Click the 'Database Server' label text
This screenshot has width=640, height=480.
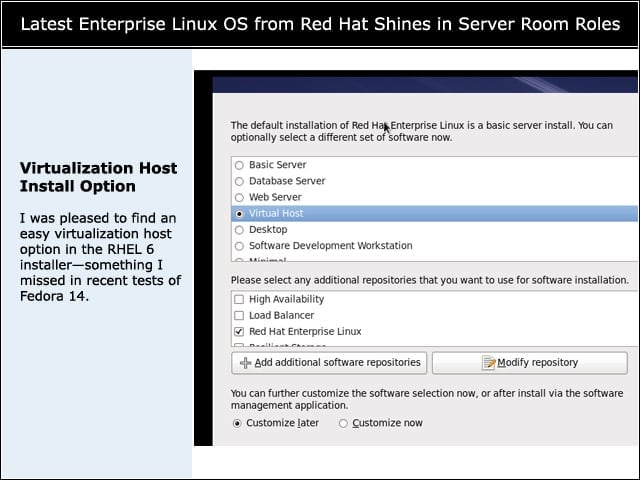[287, 181]
